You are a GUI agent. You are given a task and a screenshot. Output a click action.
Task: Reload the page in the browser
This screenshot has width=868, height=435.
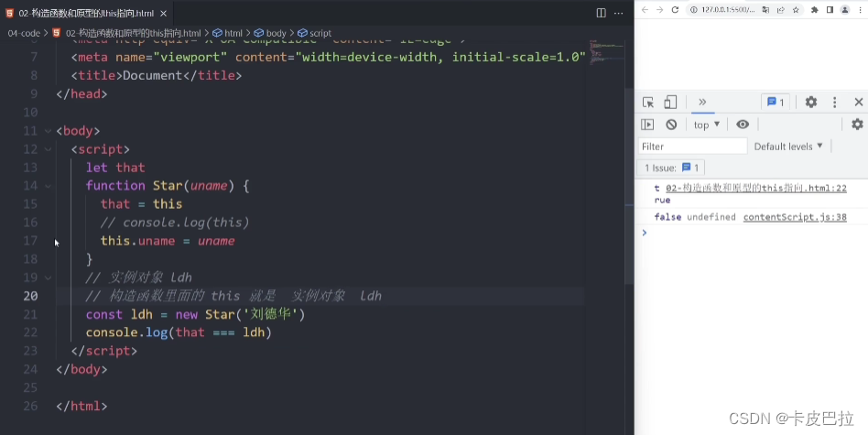tap(675, 10)
